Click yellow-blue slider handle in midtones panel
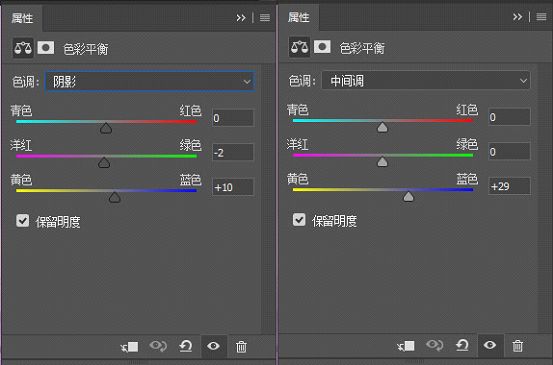The image size is (553, 365). pos(408,196)
